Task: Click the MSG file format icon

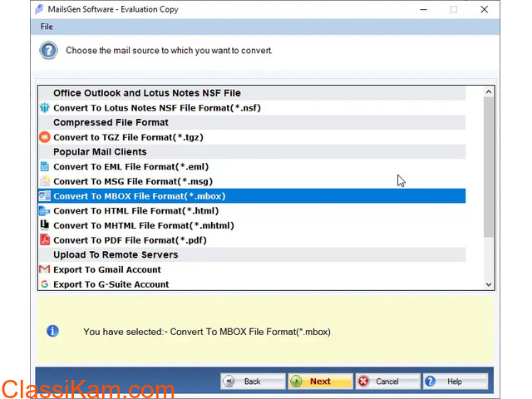Action: 45,181
